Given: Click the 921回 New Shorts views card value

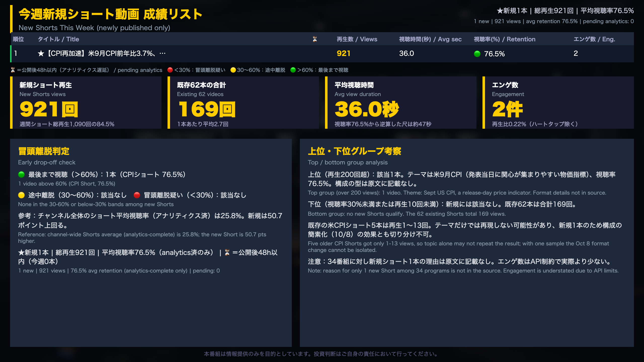Looking at the screenshot, I should coord(49,109).
